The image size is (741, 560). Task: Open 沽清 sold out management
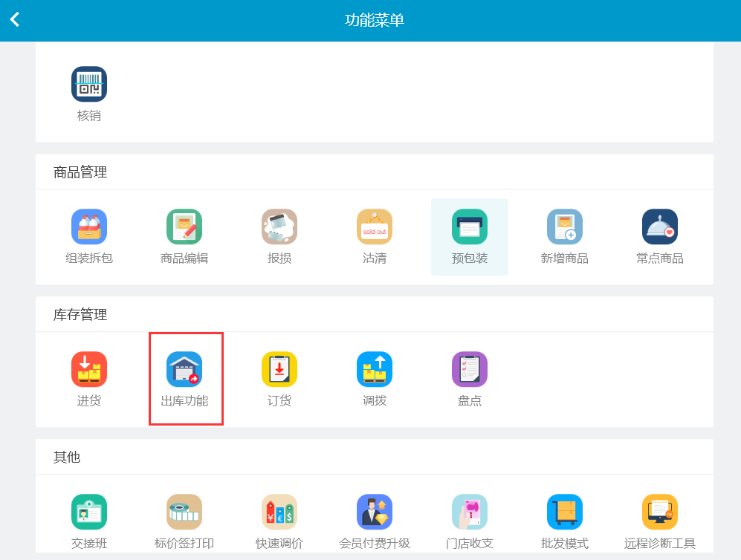click(375, 237)
